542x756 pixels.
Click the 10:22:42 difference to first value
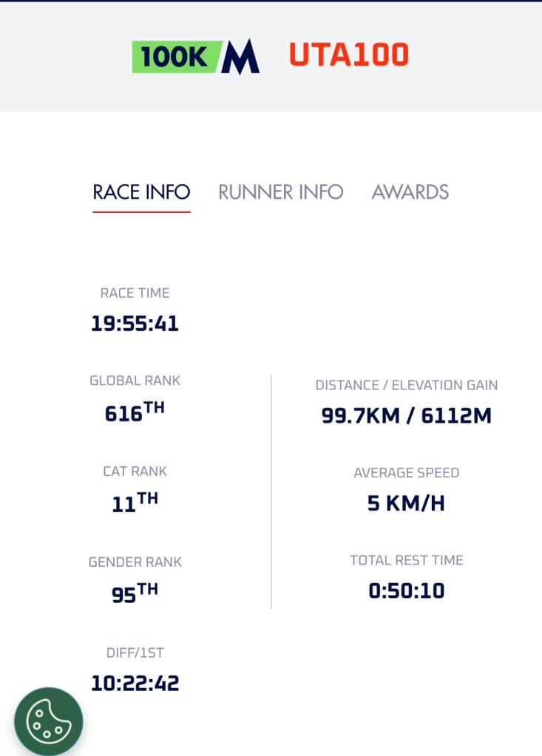[135, 684]
